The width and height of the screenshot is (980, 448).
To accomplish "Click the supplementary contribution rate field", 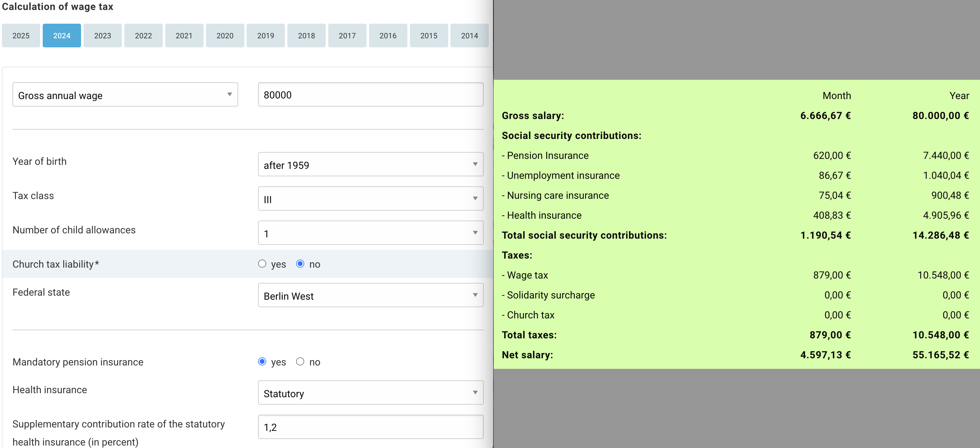I will (x=370, y=427).
